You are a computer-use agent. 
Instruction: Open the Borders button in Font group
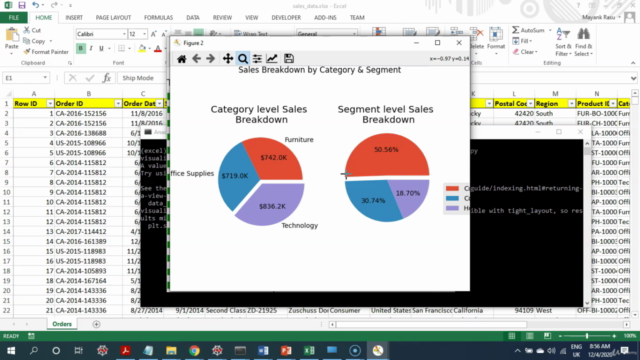(122, 49)
